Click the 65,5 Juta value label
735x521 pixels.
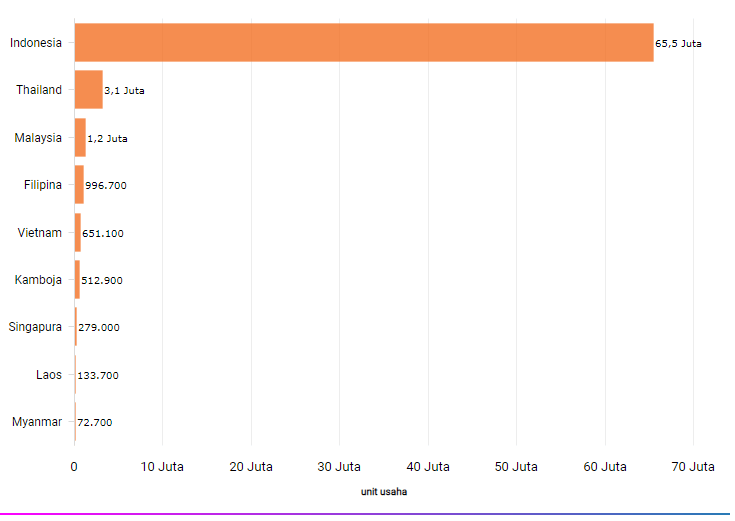point(678,44)
